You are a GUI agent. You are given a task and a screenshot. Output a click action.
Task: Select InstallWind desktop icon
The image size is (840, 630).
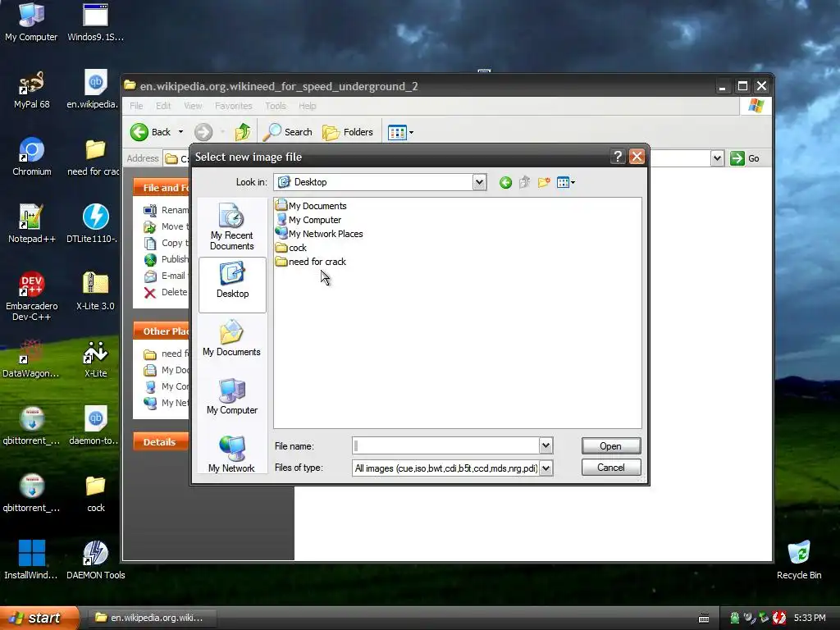tap(31, 560)
